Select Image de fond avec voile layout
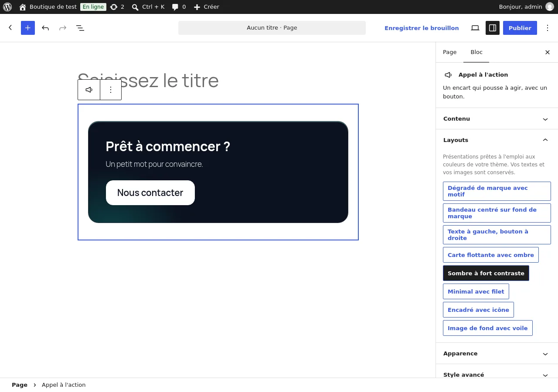 click(488, 328)
